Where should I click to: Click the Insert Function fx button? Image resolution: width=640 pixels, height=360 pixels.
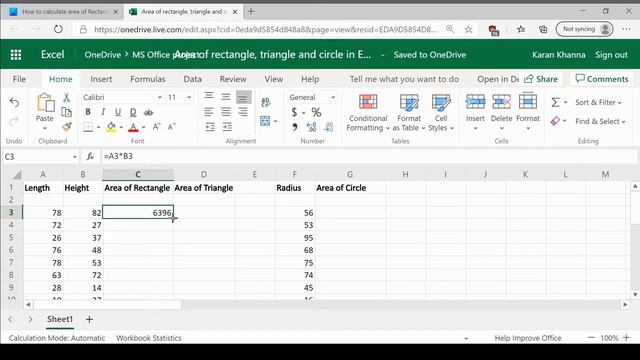(x=90, y=156)
